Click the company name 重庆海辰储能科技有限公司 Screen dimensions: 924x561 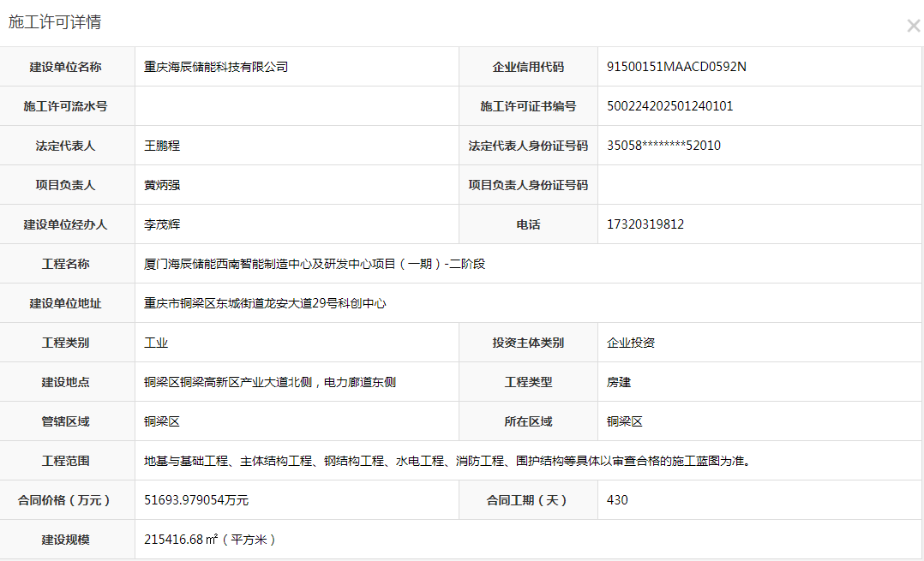[216, 67]
